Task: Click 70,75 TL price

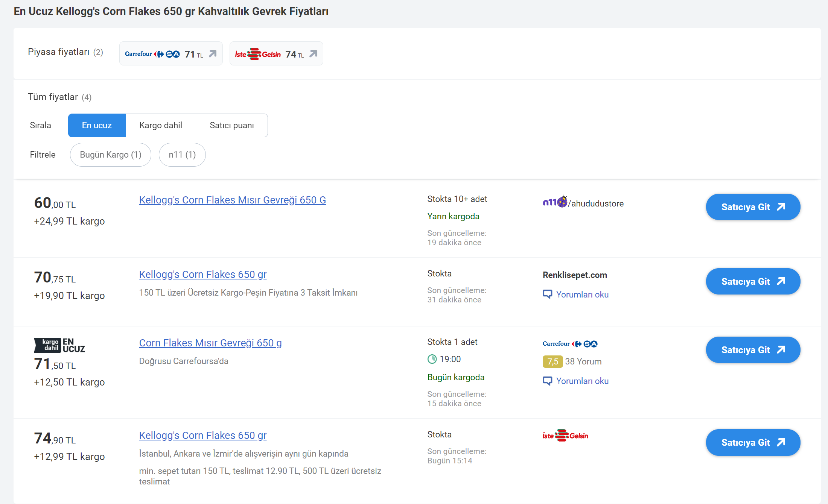Action: pyautogui.click(x=55, y=278)
